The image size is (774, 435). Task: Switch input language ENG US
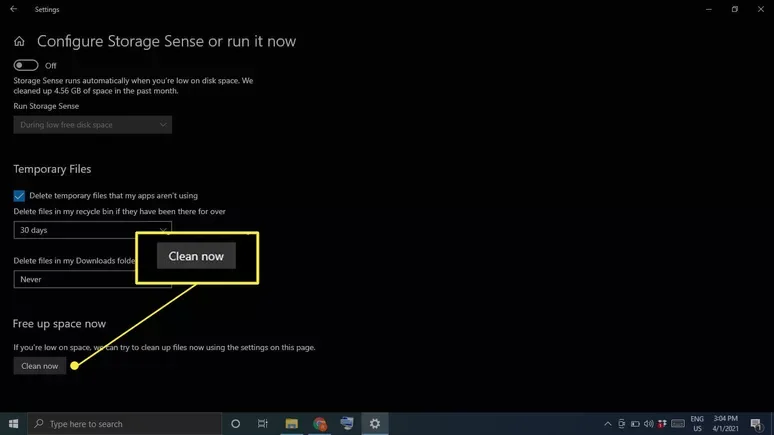(697, 424)
